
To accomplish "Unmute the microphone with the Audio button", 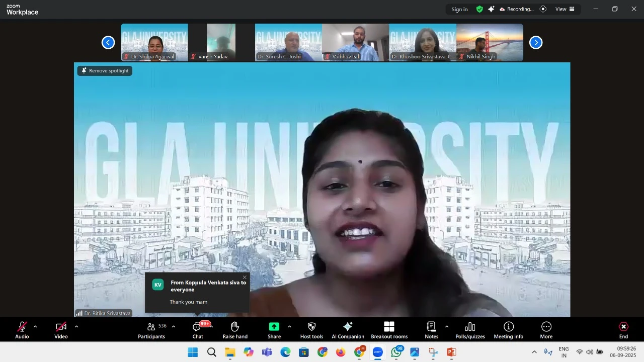I will pos(22,330).
